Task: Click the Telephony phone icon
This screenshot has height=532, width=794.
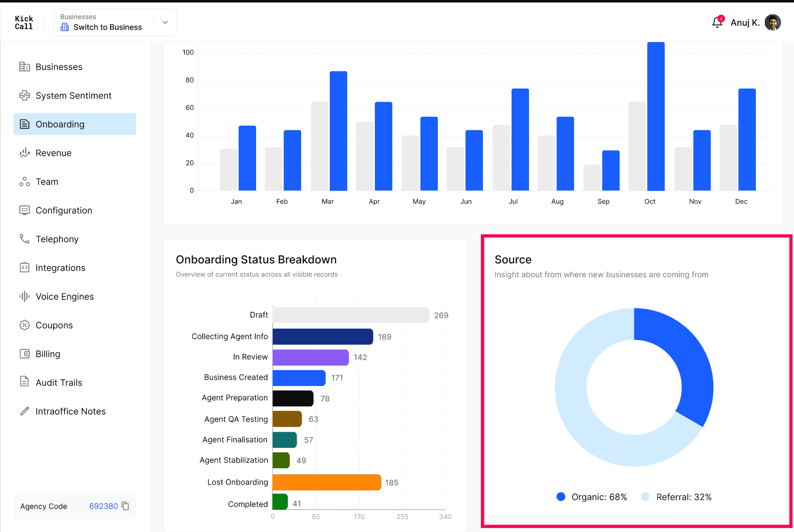Action: [x=24, y=239]
